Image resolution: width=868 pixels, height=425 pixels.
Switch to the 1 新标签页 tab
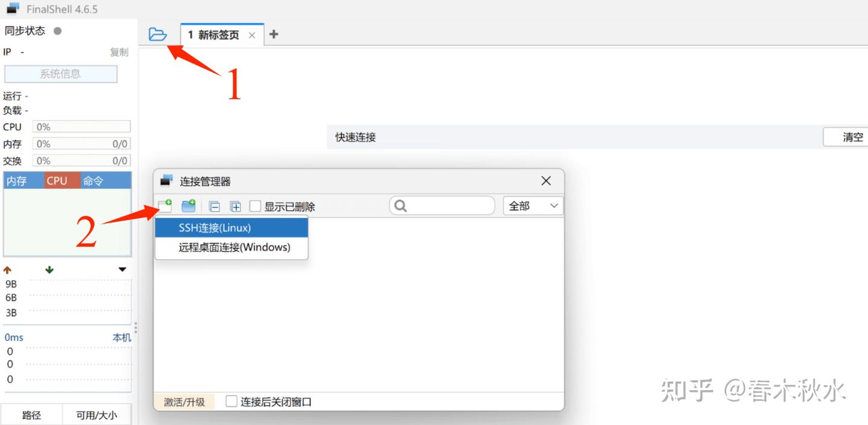pyautogui.click(x=213, y=35)
